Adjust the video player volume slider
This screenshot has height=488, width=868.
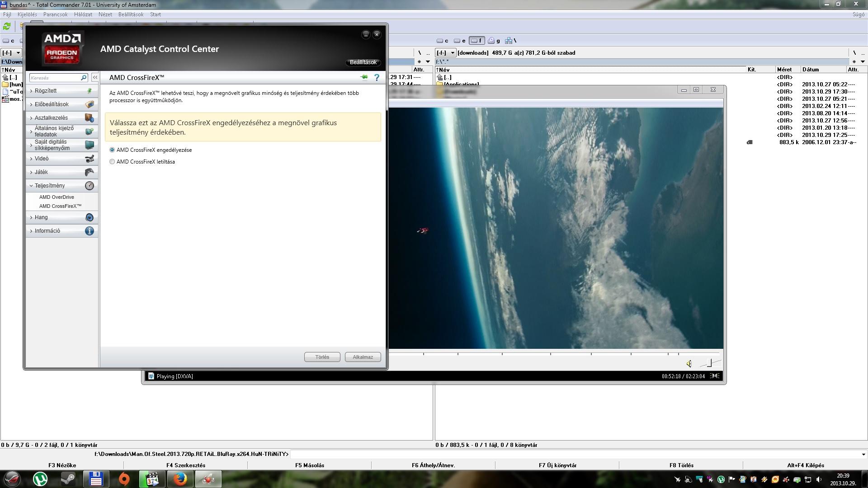(x=710, y=363)
